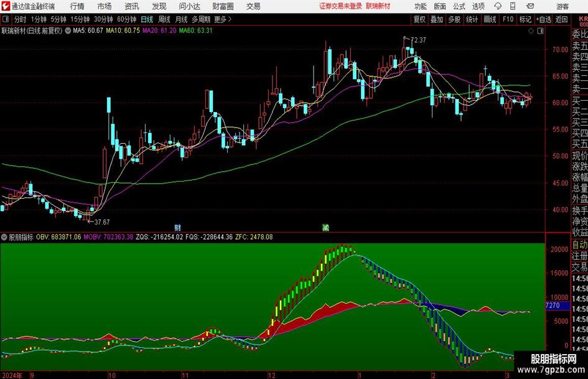Click the MA10: 60.75 value
This screenshot has width=588, height=379.
coord(123,30)
